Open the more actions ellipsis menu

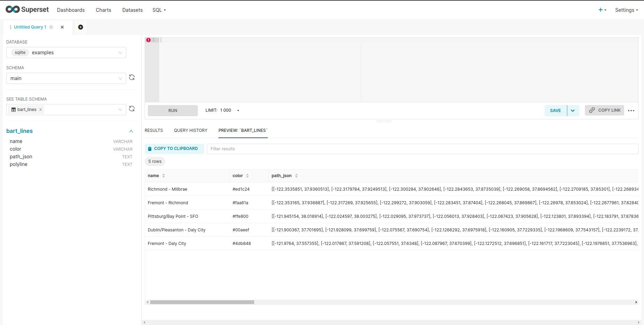click(x=631, y=110)
